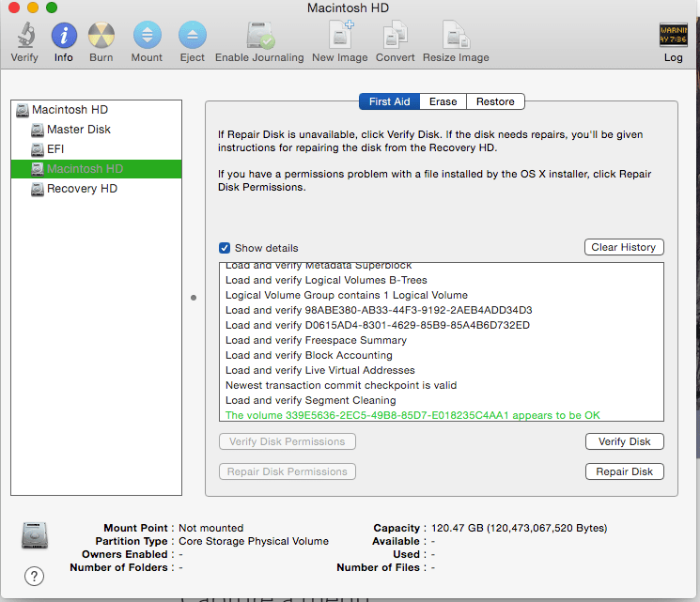700x602 pixels.
Task: Click the top-level Macintosh HD disk icon
Action: tap(23, 110)
